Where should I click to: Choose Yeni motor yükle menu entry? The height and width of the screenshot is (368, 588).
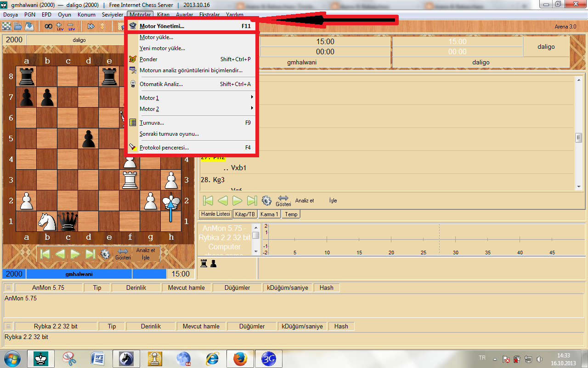pos(191,48)
